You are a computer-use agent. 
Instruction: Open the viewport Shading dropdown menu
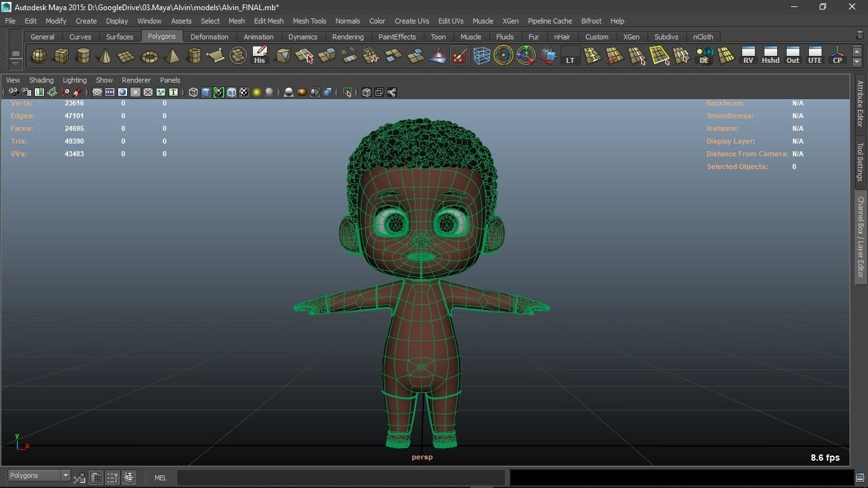[x=41, y=80]
